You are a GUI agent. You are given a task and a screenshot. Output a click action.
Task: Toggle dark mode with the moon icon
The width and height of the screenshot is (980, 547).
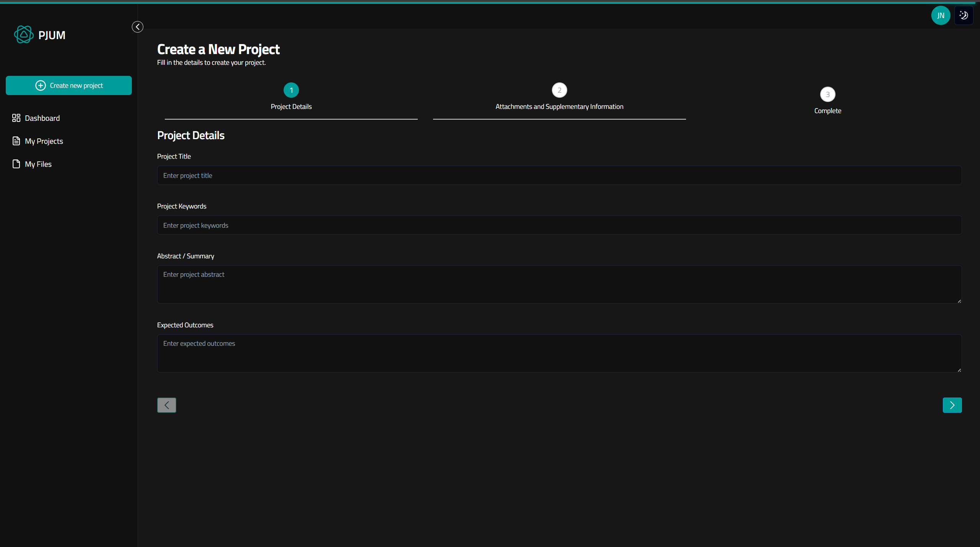964,15
